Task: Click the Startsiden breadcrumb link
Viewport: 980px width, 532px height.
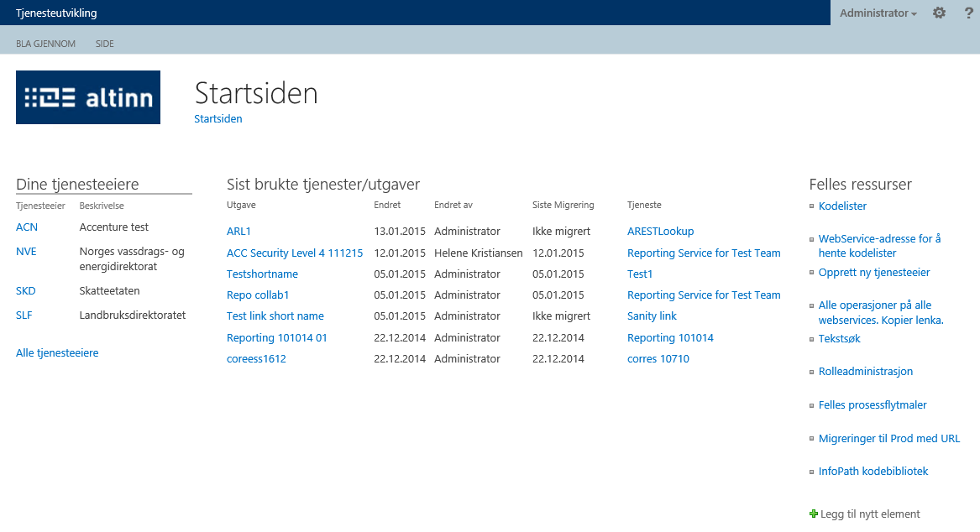Action: pyautogui.click(x=218, y=118)
